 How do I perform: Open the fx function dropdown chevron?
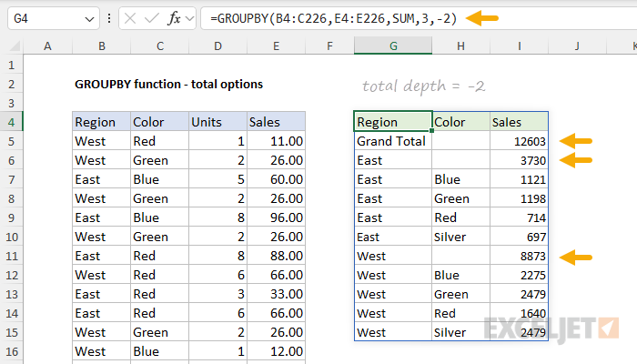point(189,18)
